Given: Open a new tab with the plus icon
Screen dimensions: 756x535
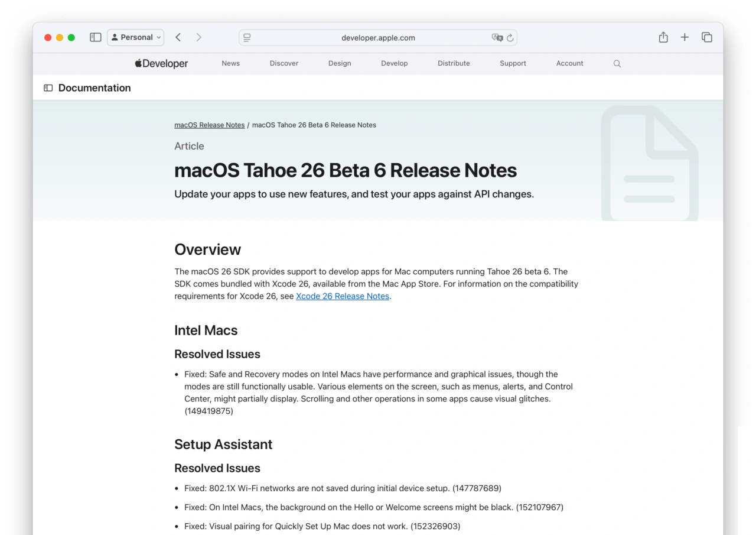Looking at the screenshot, I should point(685,37).
